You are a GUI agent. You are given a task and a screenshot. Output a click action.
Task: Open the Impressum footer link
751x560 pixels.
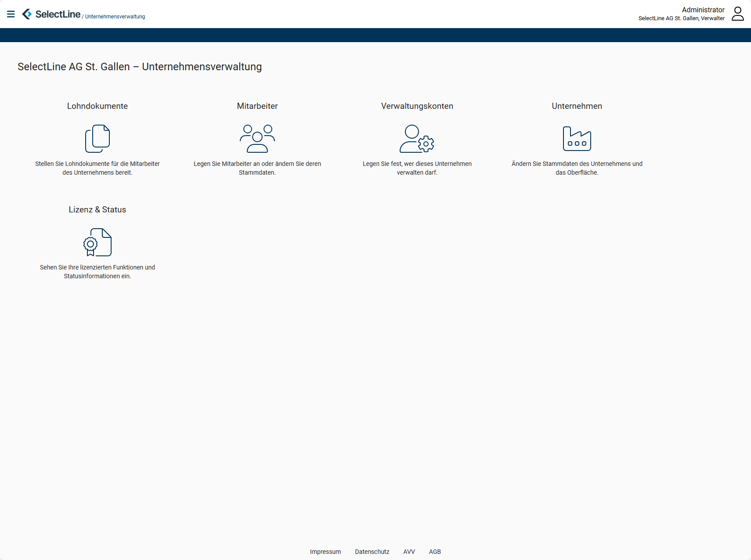point(325,552)
